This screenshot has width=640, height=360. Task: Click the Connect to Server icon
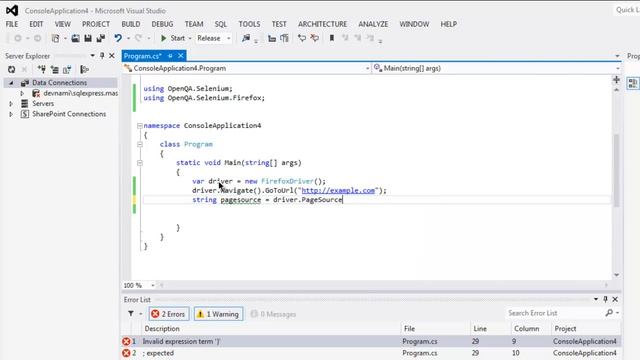54,69
